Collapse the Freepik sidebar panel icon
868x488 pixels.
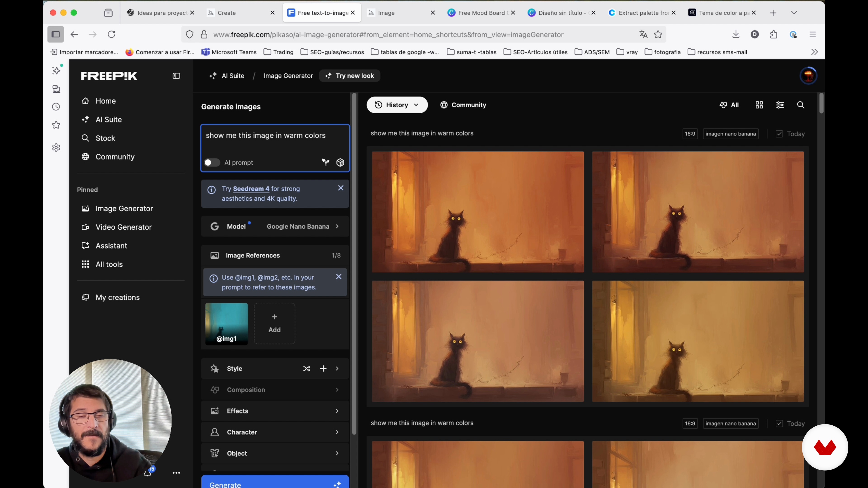coord(176,76)
